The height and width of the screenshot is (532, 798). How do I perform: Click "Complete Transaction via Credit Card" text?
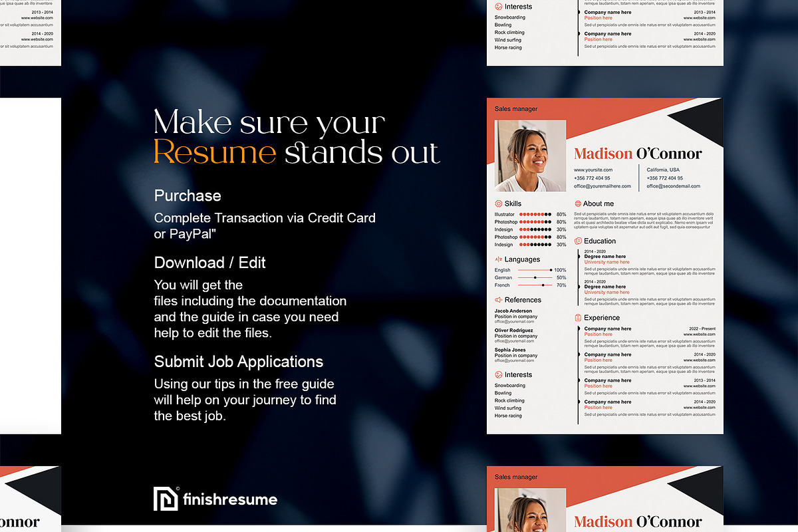265,218
